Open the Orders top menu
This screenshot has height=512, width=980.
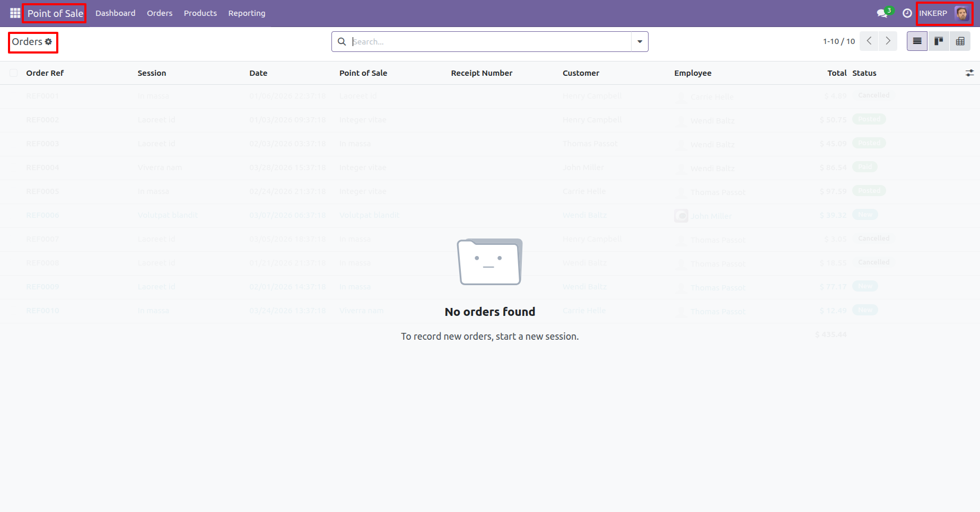click(x=160, y=13)
